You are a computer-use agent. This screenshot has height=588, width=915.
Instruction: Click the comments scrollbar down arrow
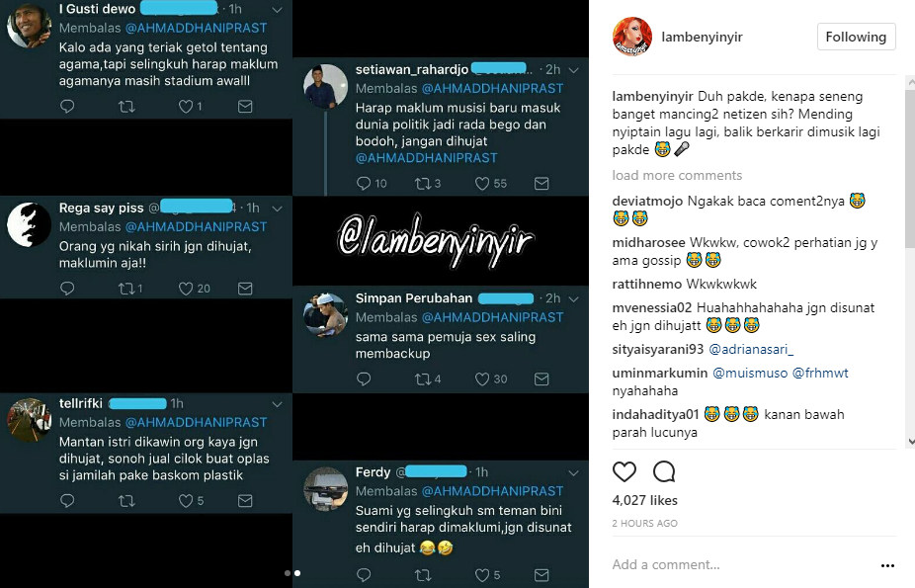911,442
